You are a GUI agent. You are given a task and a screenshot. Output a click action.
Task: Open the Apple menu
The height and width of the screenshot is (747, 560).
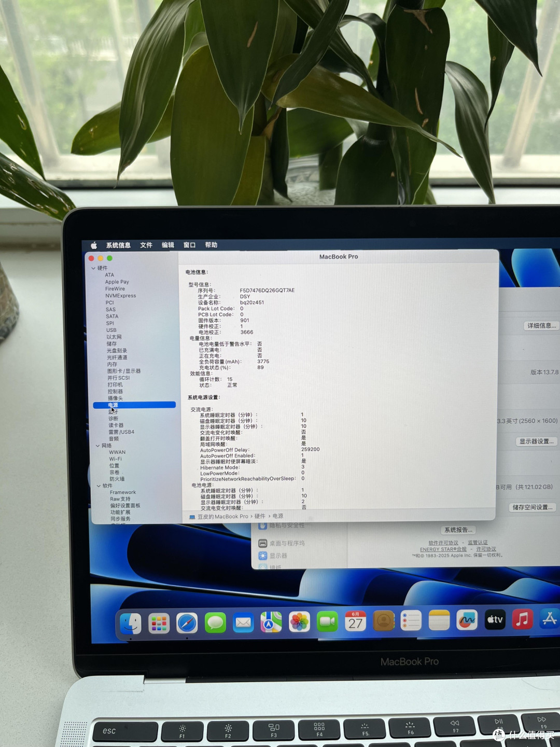point(94,245)
